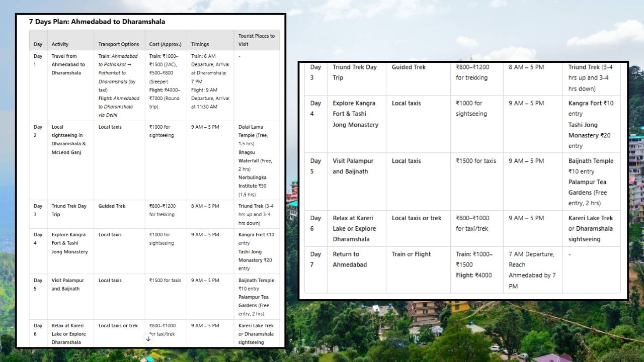Click 'Explore Kangra Fort & Tashi Jong Monastery' left table

(69, 243)
